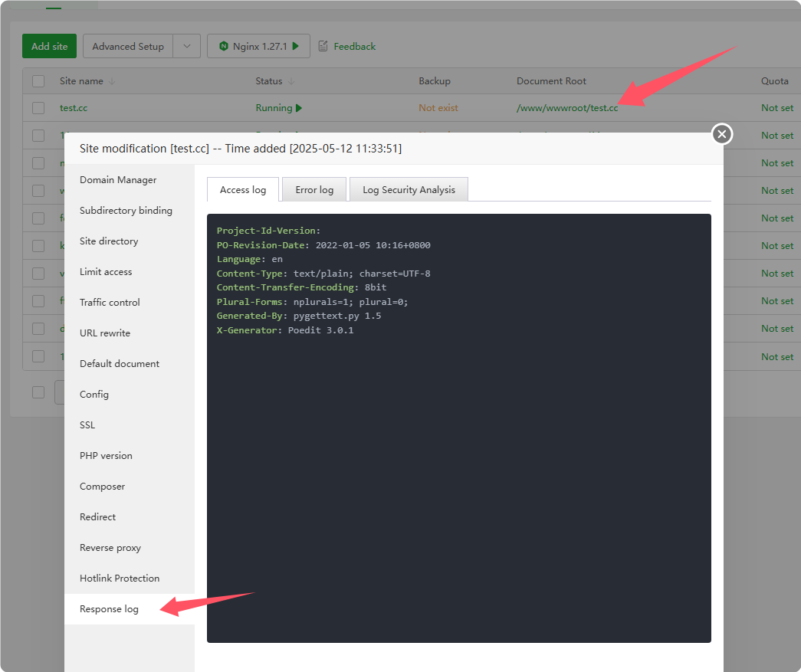Click the Nginx 1.27.1 play arrow
Viewport: 801px width, 672px height.
(x=296, y=47)
